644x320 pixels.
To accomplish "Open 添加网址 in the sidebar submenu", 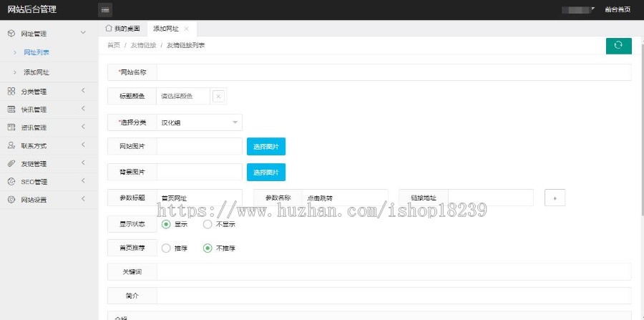I will coord(36,72).
